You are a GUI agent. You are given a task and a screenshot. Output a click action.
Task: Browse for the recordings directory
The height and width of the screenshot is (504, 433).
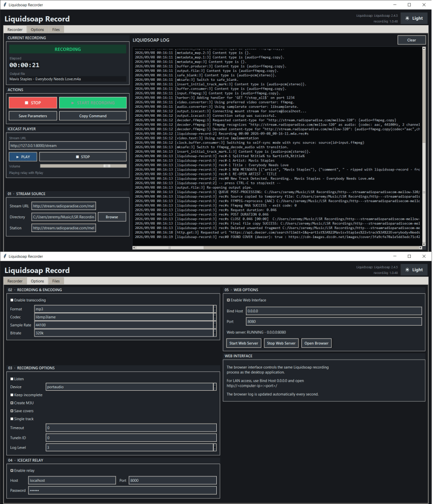(x=112, y=217)
